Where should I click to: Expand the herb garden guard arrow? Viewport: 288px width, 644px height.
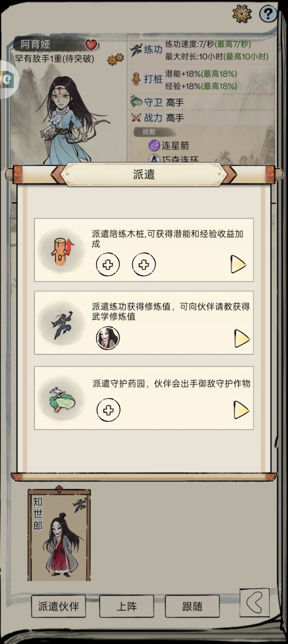[x=241, y=410]
